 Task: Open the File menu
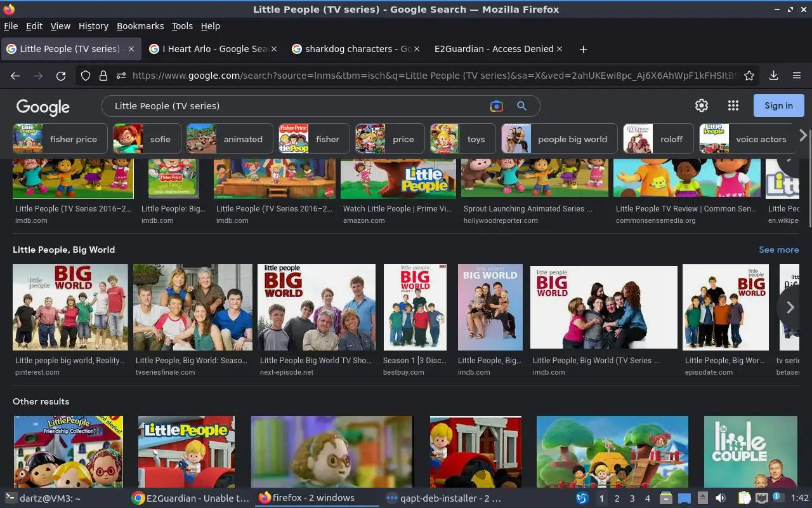(x=11, y=26)
